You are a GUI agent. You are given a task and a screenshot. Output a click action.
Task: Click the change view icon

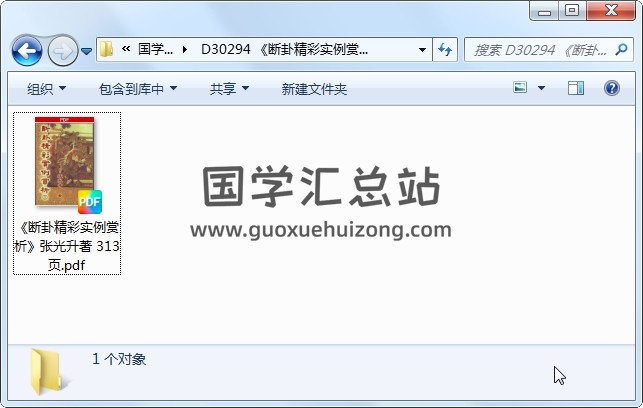(520, 88)
